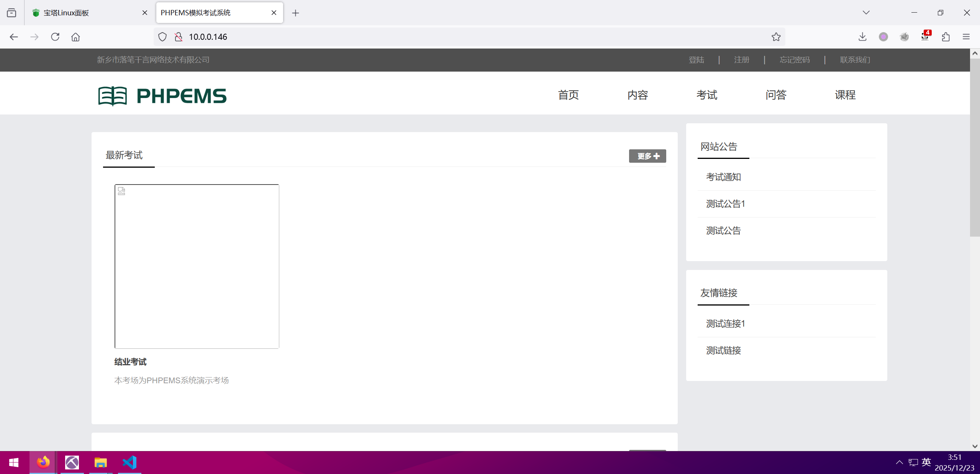Open the 首页 navigation item
The width and height of the screenshot is (980, 474).
[568, 95]
